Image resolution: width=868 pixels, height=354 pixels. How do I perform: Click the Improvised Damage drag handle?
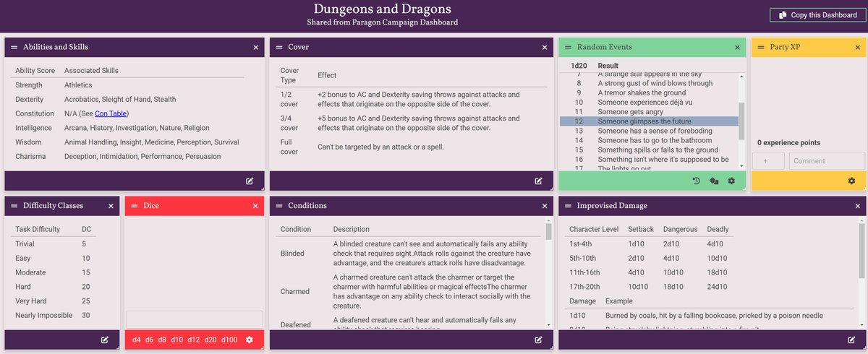(568, 206)
